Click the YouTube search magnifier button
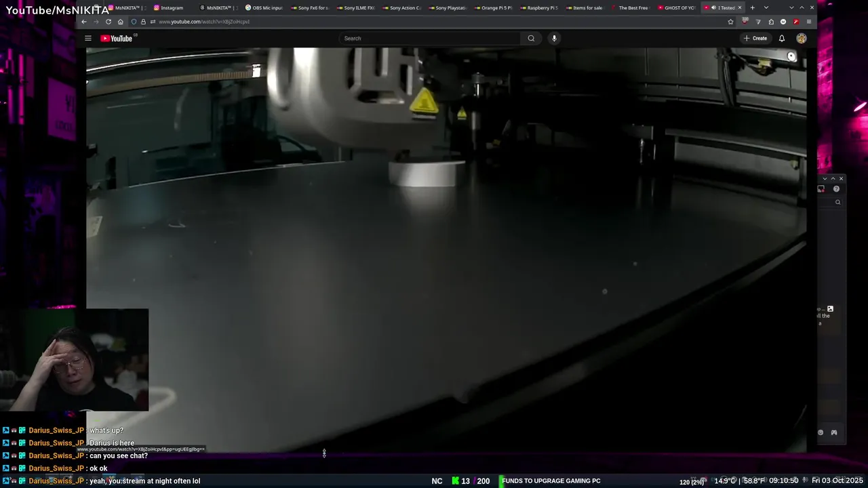The image size is (868, 488). point(531,38)
